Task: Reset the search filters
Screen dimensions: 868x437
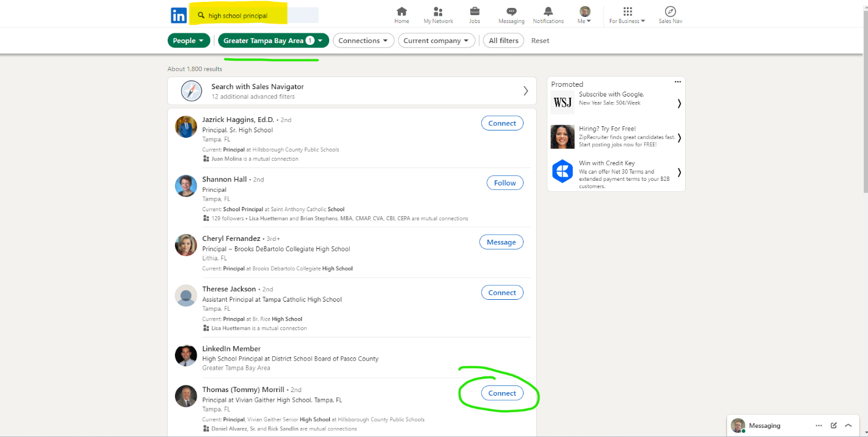Action: (540, 41)
